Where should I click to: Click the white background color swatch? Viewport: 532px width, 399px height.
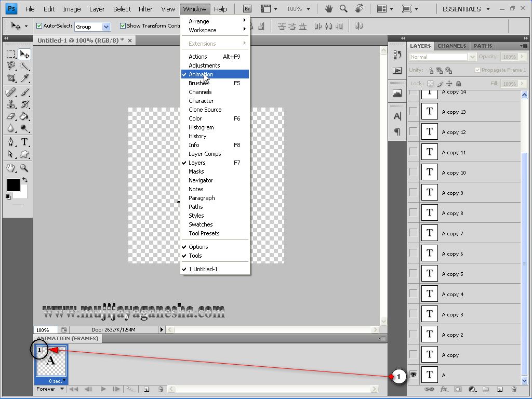pos(23,194)
